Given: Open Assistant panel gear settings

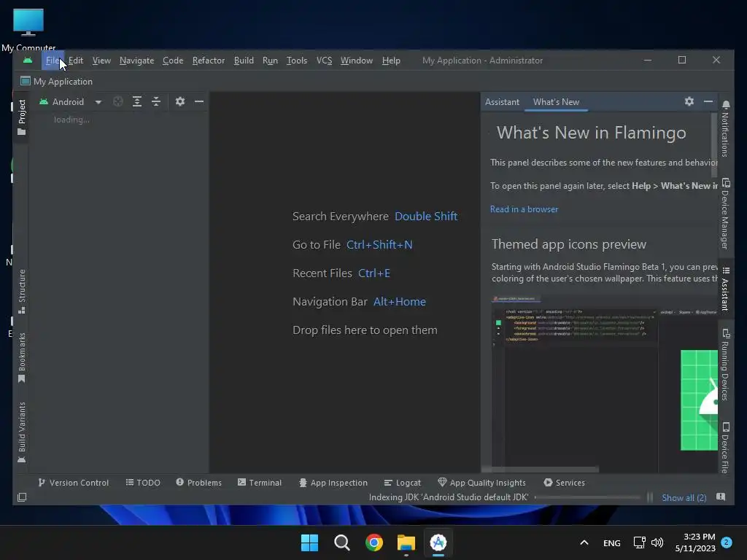Looking at the screenshot, I should [689, 101].
